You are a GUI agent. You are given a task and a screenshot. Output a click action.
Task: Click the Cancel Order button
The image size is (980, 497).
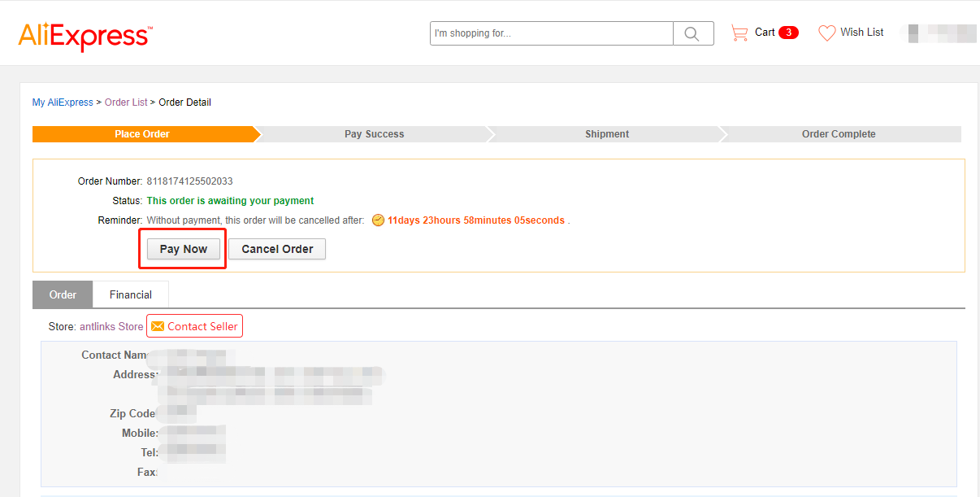click(x=277, y=249)
